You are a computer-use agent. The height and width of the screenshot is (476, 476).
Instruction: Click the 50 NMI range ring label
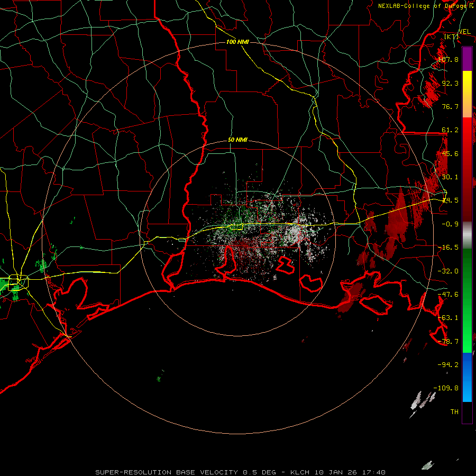[x=237, y=140]
